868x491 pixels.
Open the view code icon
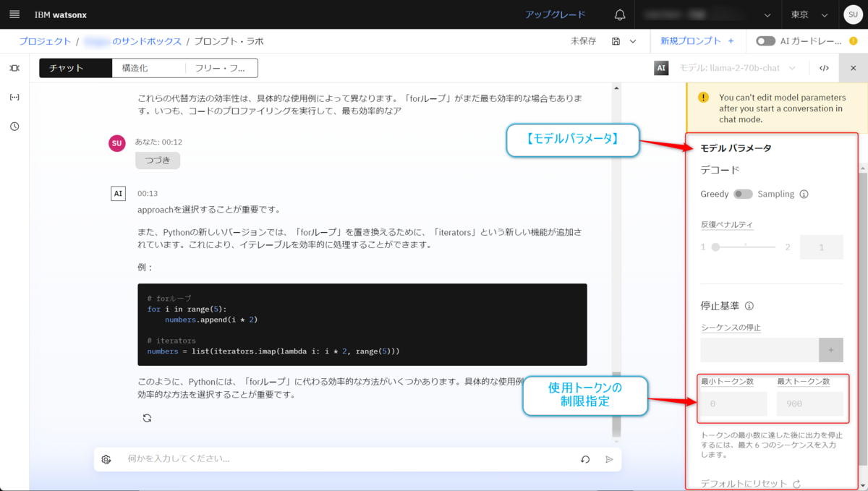pyautogui.click(x=824, y=68)
